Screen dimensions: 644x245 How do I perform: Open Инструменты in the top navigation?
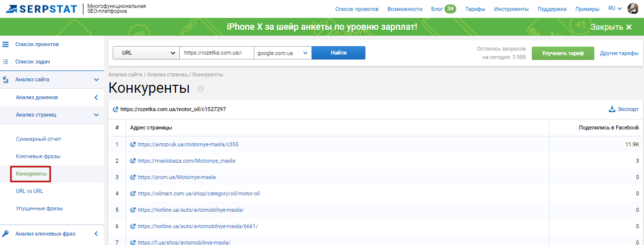pos(511,9)
